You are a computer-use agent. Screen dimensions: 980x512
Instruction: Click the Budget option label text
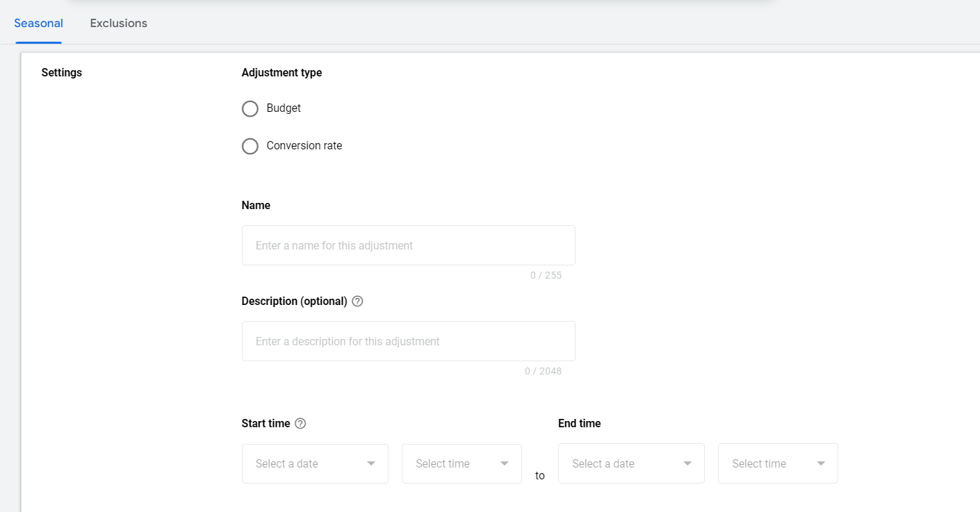pyautogui.click(x=284, y=108)
